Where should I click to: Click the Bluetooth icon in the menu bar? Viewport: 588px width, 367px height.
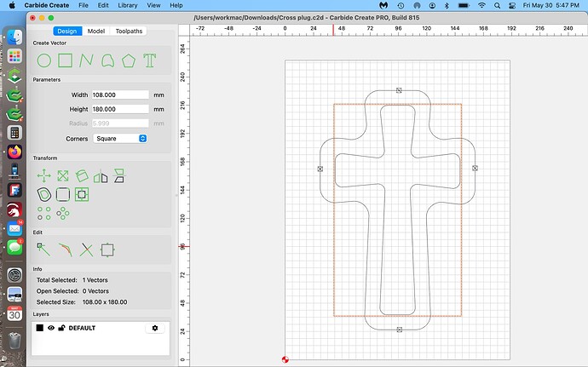[447, 5]
